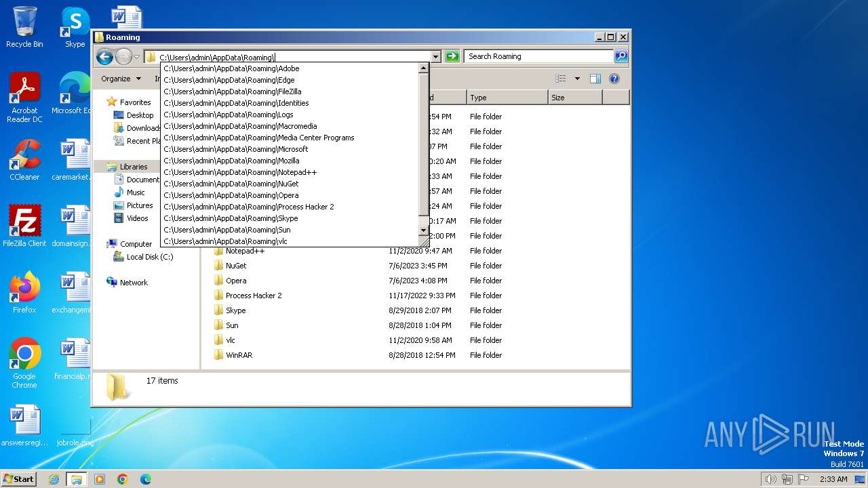Click the suggestion list scroll up arrow

[424, 68]
